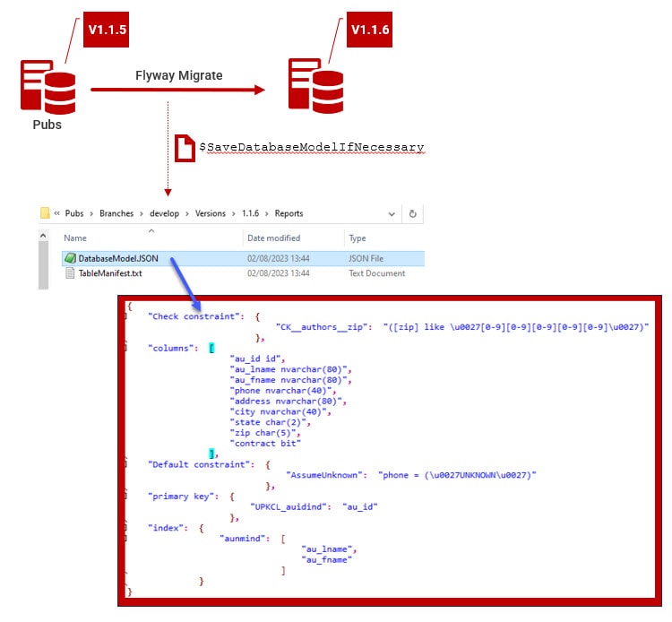
Task: Click the "contract bit" column entry
Action: click(266, 444)
